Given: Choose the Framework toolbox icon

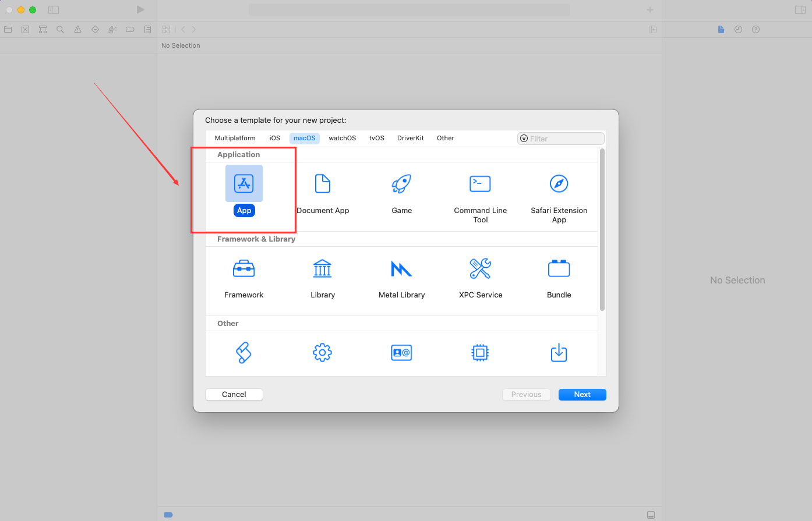Looking at the screenshot, I should [x=243, y=268].
